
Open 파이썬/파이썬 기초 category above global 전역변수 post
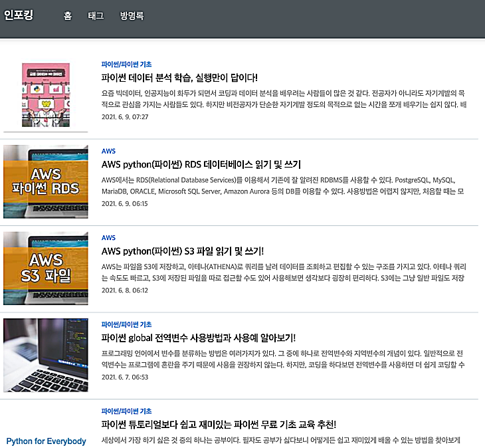[126, 324]
